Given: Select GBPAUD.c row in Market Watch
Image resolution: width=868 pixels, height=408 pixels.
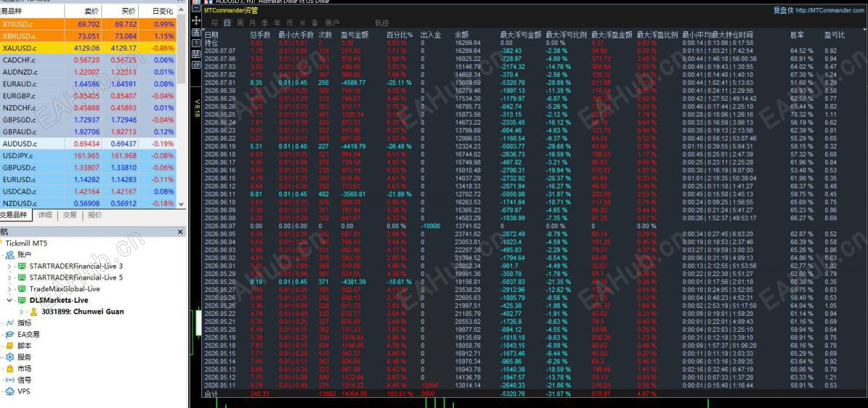Looking at the screenshot, I should tap(88, 132).
